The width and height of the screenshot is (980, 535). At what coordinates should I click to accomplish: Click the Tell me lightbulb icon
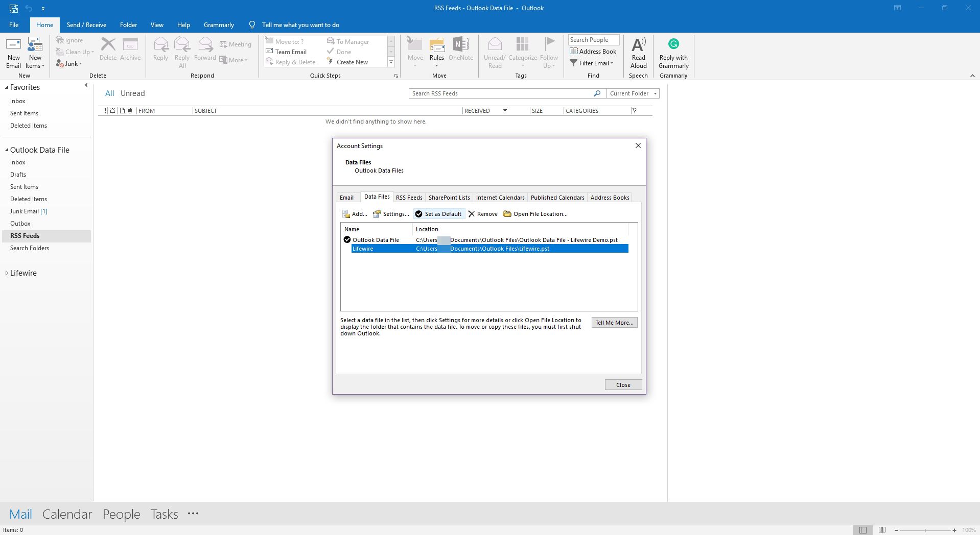(x=252, y=25)
